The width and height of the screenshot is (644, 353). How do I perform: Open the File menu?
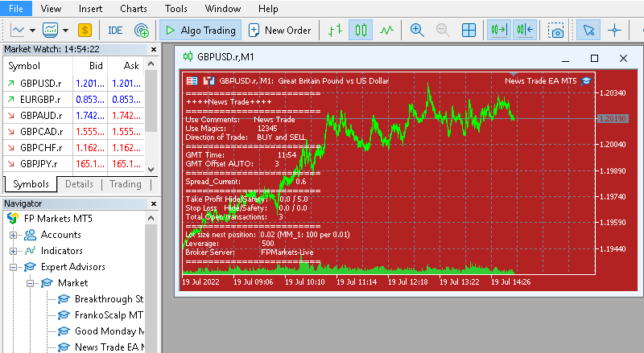(16, 9)
